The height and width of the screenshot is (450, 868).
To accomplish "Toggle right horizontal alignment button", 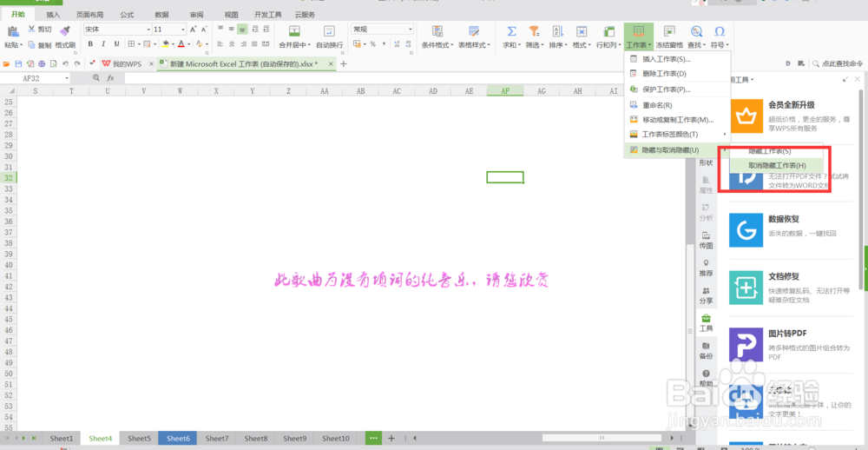I will 243,44.
